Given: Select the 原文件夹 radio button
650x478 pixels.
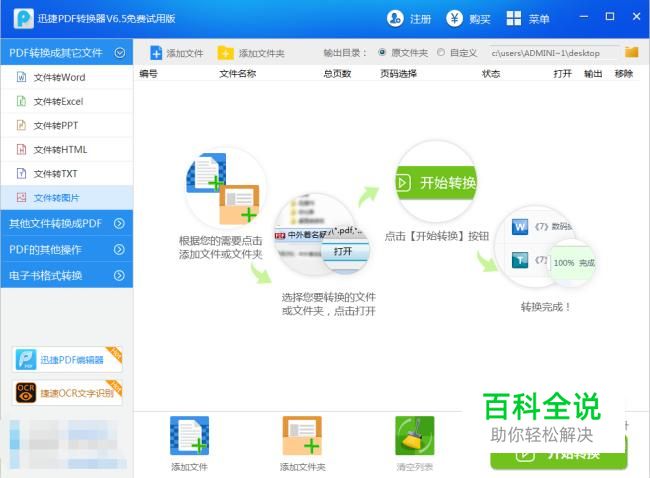Looking at the screenshot, I should (382, 52).
